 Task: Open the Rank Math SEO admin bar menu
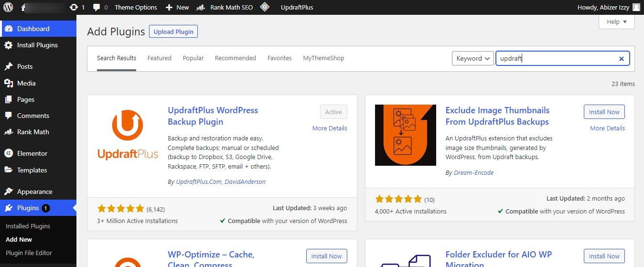pyautogui.click(x=225, y=7)
